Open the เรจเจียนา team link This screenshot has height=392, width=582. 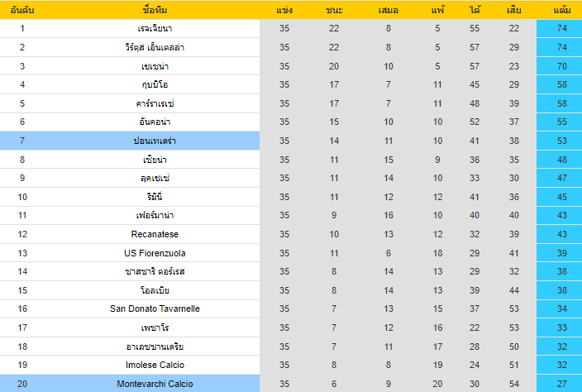click(155, 28)
